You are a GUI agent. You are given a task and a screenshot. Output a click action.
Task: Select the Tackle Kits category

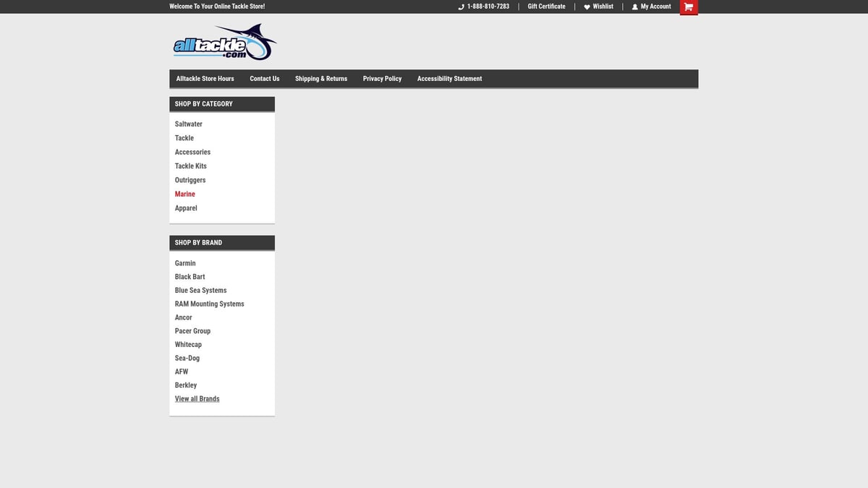(x=190, y=166)
